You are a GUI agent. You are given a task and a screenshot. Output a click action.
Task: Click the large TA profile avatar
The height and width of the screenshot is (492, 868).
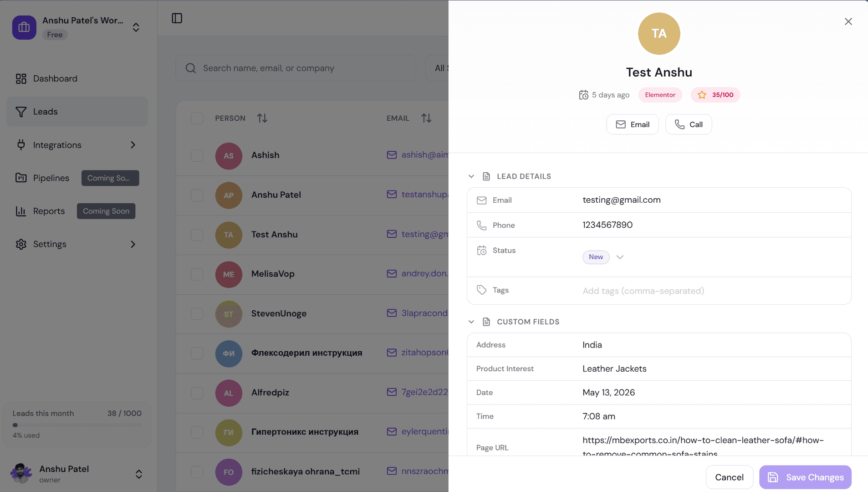[x=659, y=33]
